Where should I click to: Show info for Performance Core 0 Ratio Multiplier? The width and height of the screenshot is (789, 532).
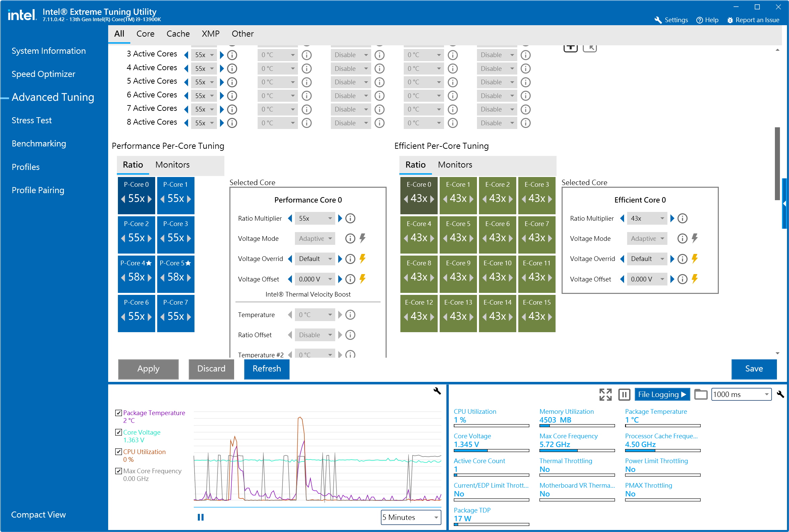click(x=350, y=218)
